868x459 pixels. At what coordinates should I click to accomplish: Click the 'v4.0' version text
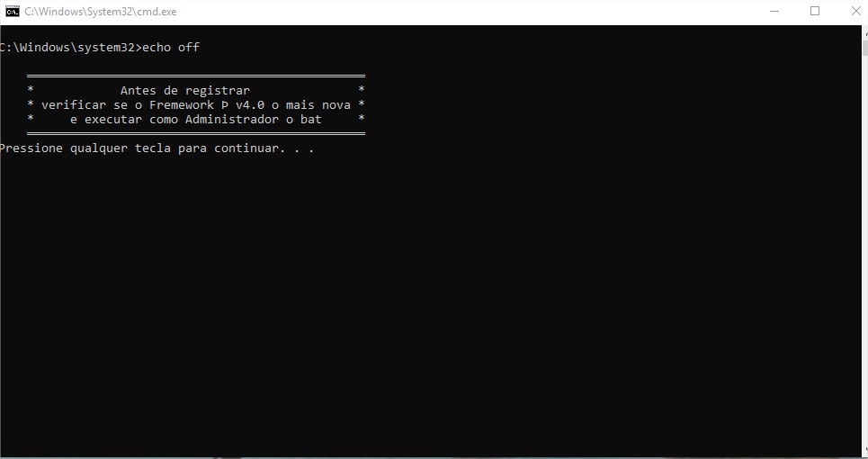pos(250,104)
